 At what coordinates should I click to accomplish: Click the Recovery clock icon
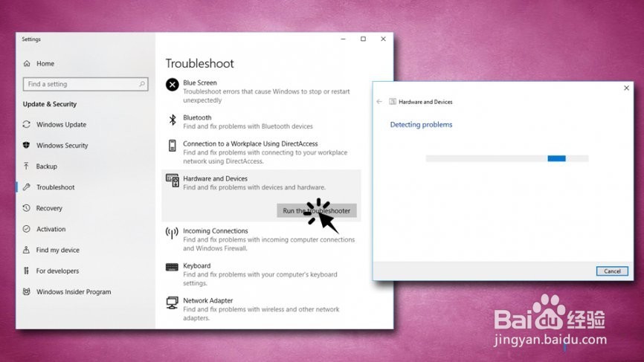tap(27, 208)
